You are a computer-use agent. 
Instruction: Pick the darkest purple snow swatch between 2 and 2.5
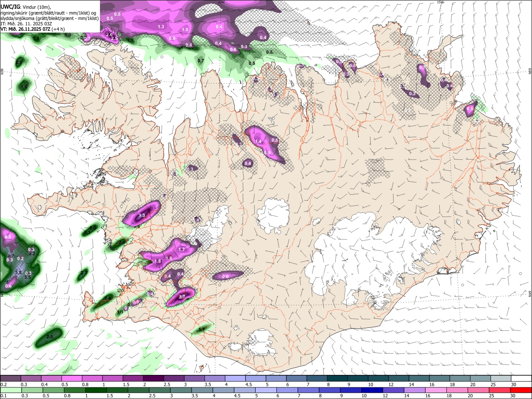coord(153,378)
